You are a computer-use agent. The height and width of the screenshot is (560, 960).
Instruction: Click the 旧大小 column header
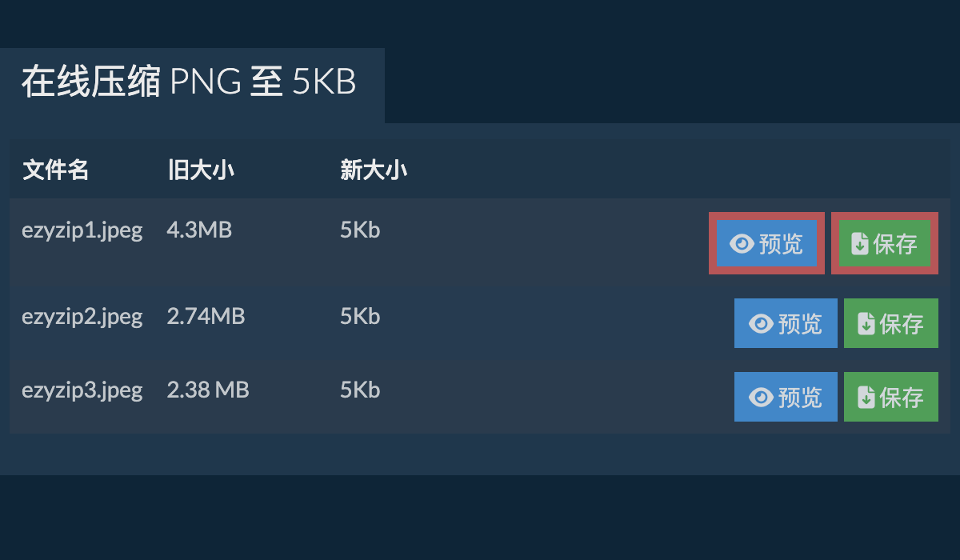point(201,170)
